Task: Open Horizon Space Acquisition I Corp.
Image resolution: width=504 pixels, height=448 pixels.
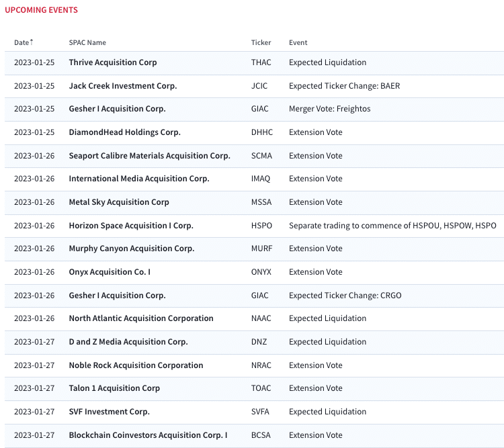Action: click(x=131, y=226)
